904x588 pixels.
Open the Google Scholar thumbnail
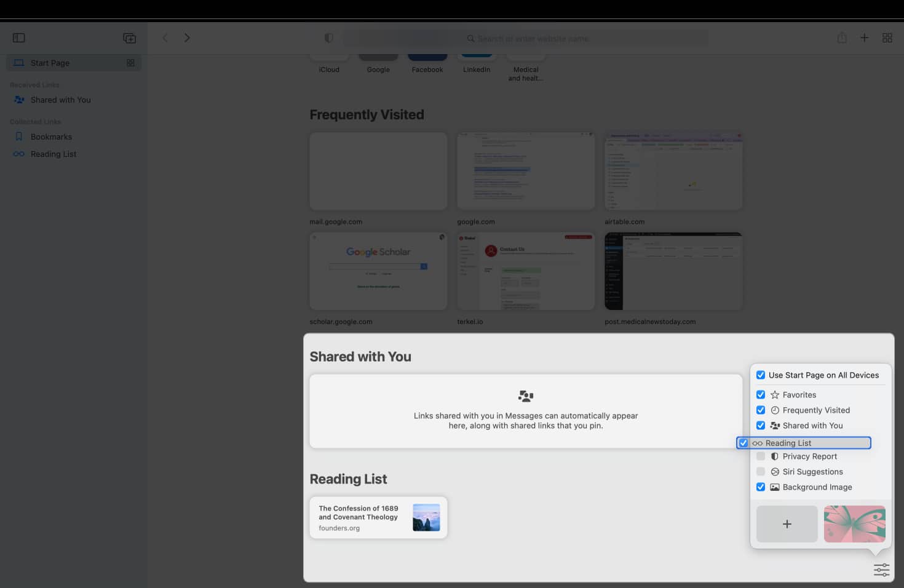tap(378, 271)
